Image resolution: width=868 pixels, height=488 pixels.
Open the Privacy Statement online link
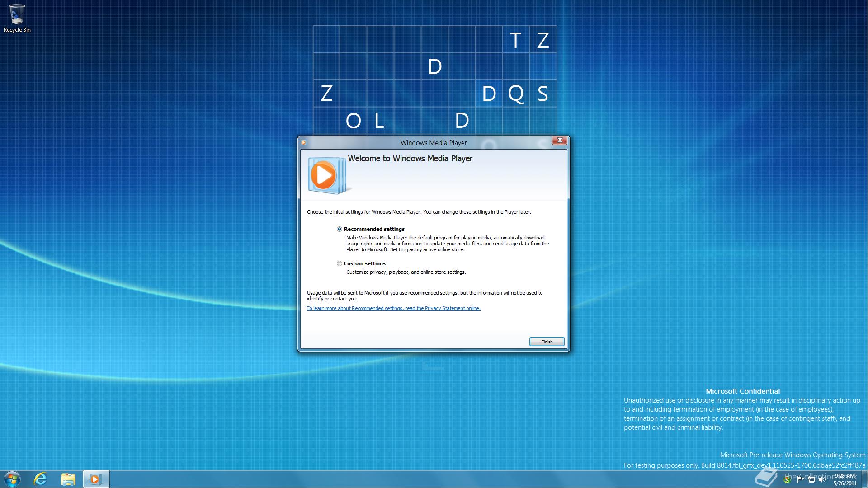[x=394, y=308]
